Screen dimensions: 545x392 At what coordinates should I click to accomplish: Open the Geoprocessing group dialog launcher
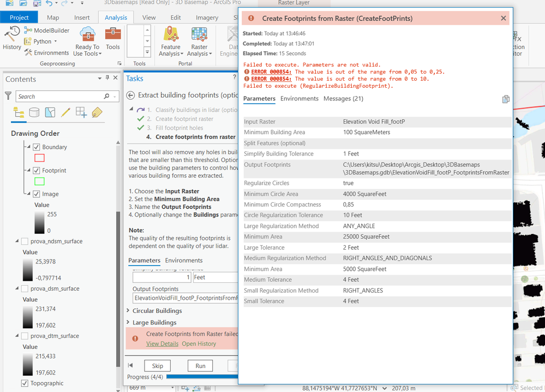point(119,64)
